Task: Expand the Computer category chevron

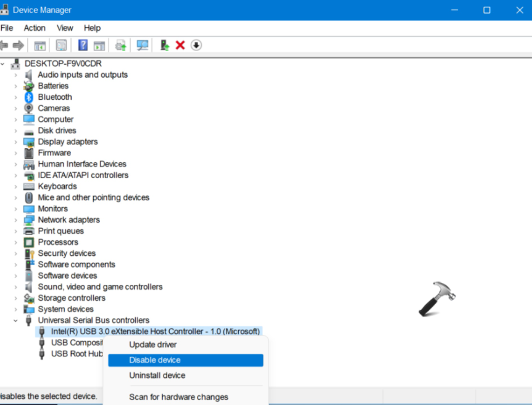Action: click(15, 120)
